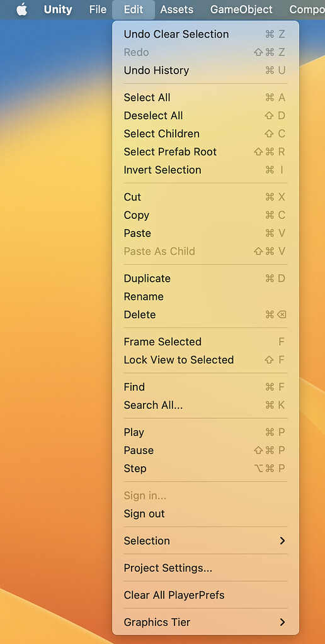Open the Apple menu icon
This screenshot has width=325, height=644.
22,9
